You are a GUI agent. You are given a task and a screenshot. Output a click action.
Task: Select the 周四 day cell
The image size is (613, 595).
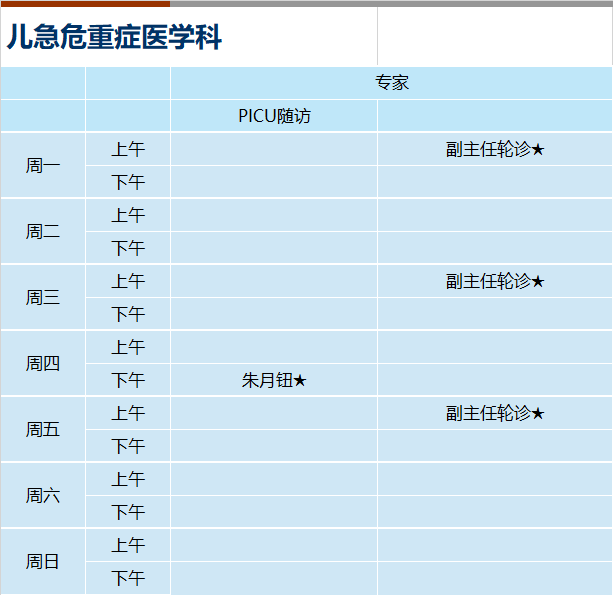pyautogui.click(x=43, y=364)
